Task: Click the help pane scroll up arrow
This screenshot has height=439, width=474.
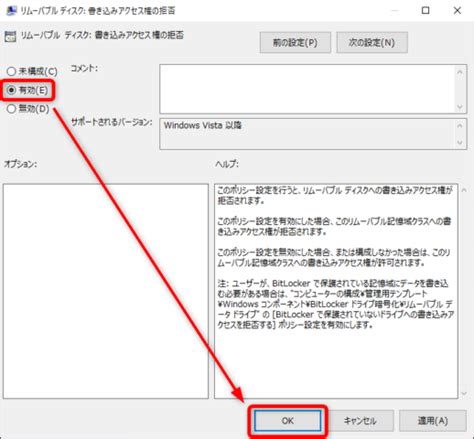Action: click(464, 190)
